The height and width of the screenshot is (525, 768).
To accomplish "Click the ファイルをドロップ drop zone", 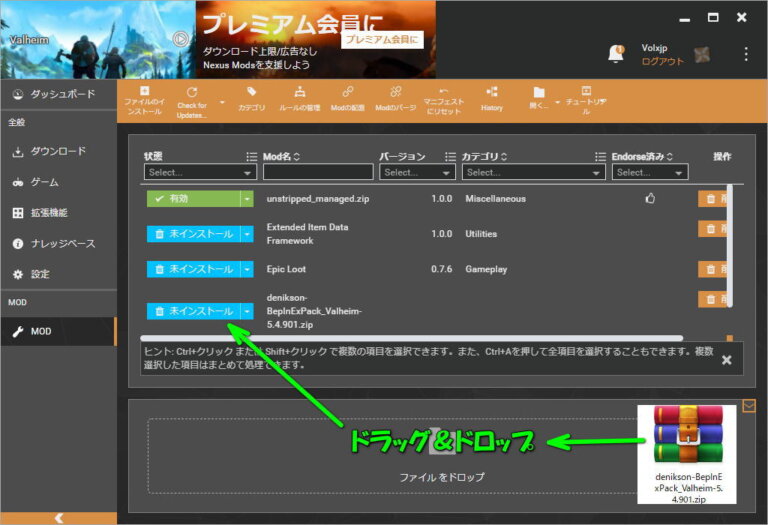I will point(392,455).
